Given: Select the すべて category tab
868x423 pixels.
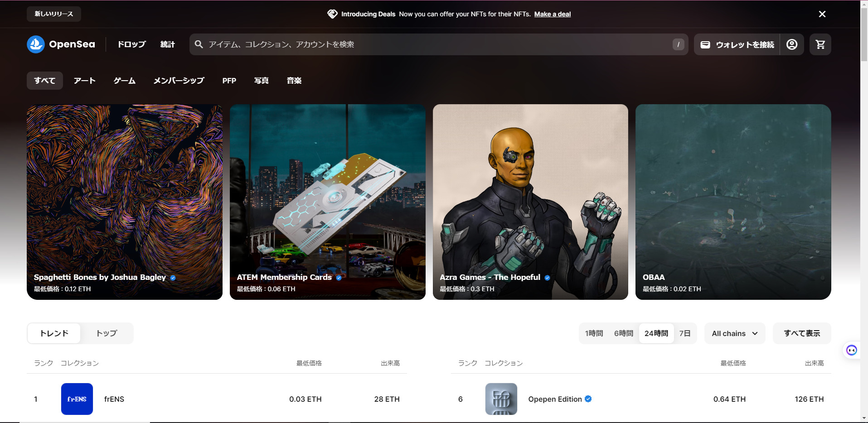Looking at the screenshot, I should click(45, 81).
